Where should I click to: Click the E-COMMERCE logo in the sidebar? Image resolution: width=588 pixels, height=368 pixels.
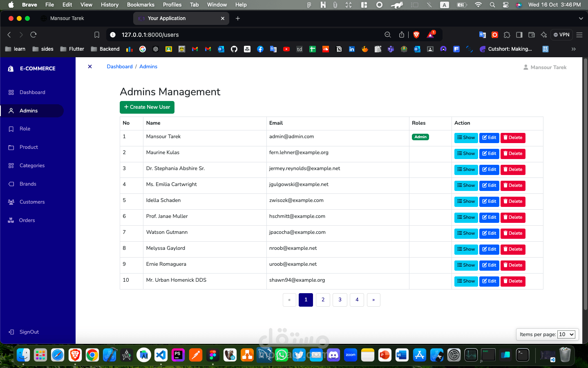[x=32, y=69]
